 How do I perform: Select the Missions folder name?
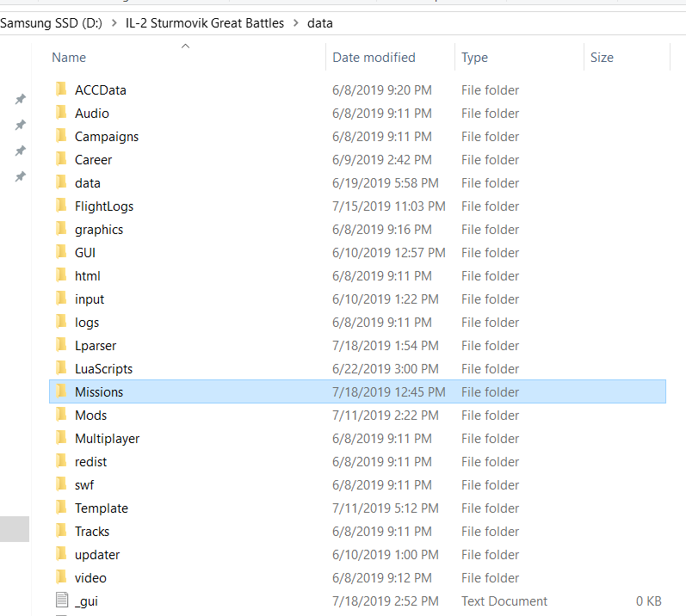tap(99, 391)
